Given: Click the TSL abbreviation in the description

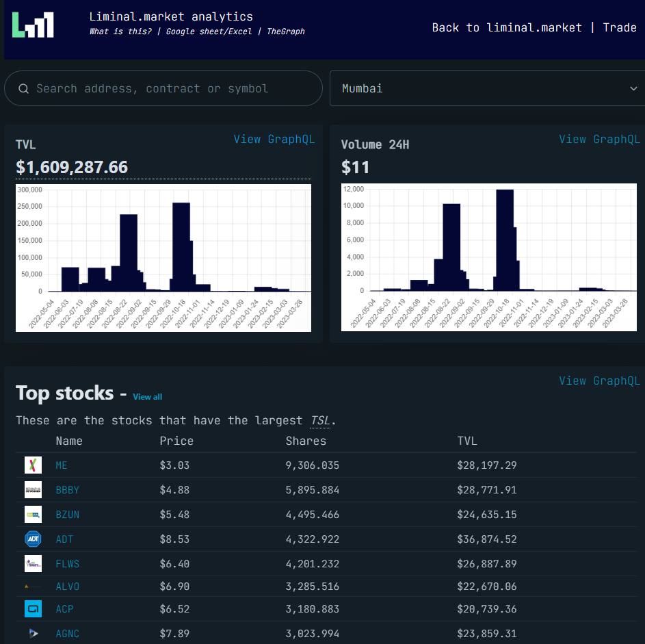Looking at the screenshot, I should [x=320, y=421].
